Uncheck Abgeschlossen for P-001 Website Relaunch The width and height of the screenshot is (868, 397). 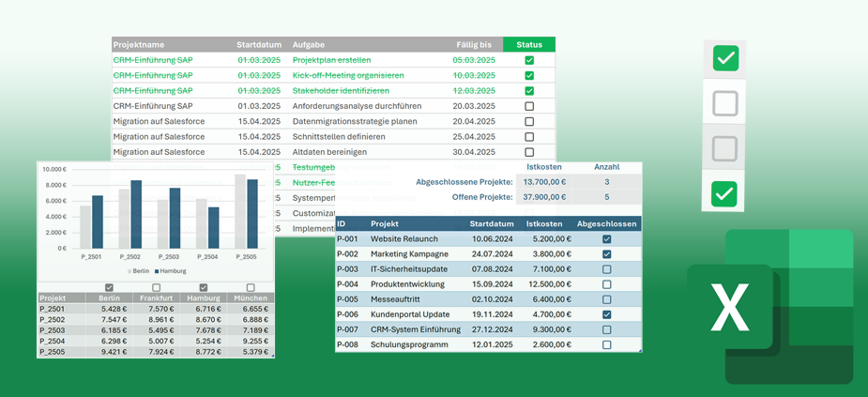pos(607,239)
